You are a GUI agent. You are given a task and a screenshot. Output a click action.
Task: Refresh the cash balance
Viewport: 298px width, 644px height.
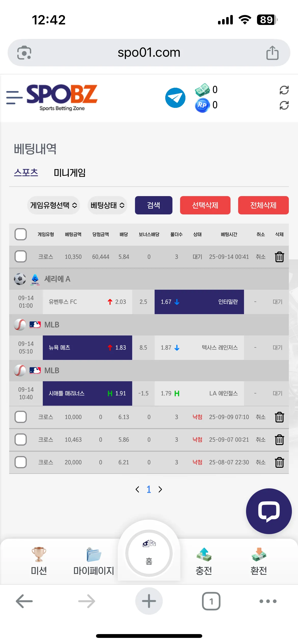coord(284,90)
